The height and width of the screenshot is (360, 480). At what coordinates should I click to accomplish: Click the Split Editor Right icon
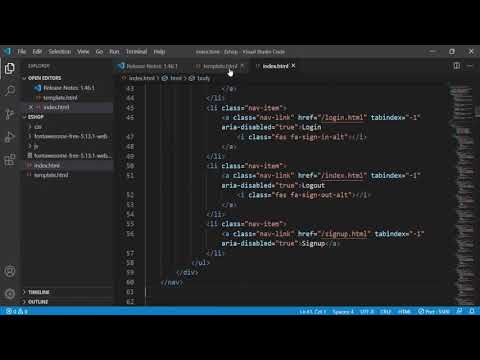[457, 66]
